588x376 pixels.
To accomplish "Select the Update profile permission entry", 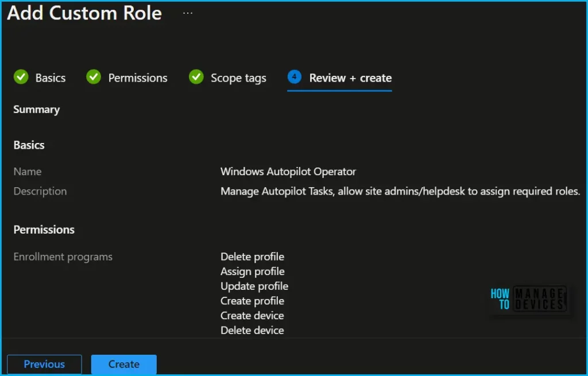I will pos(254,286).
